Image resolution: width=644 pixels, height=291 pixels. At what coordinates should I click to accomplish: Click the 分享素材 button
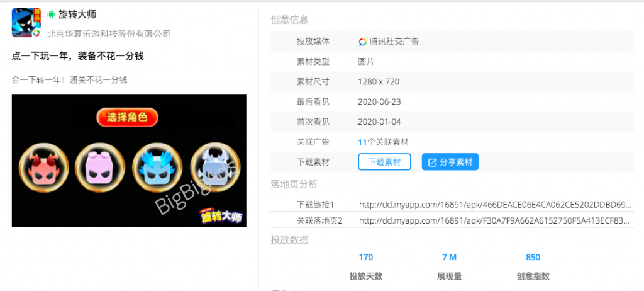pyautogui.click(x=450, y=162)
